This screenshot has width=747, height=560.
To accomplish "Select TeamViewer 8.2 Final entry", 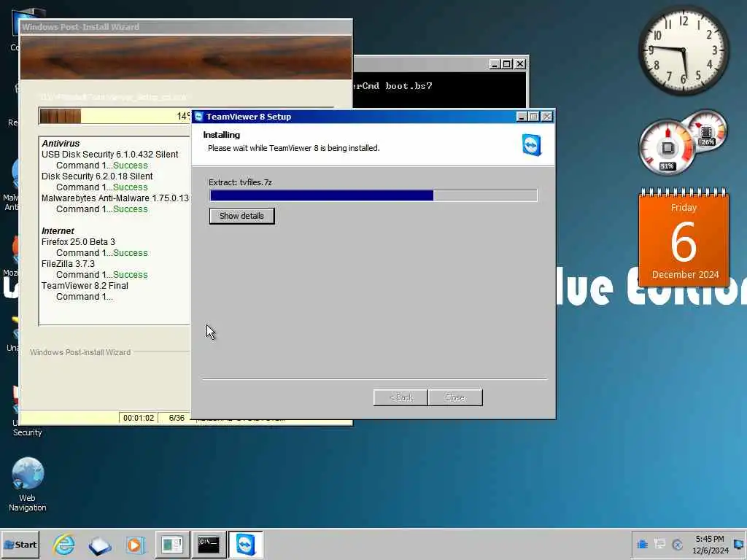I will click(x=85, y=286).
